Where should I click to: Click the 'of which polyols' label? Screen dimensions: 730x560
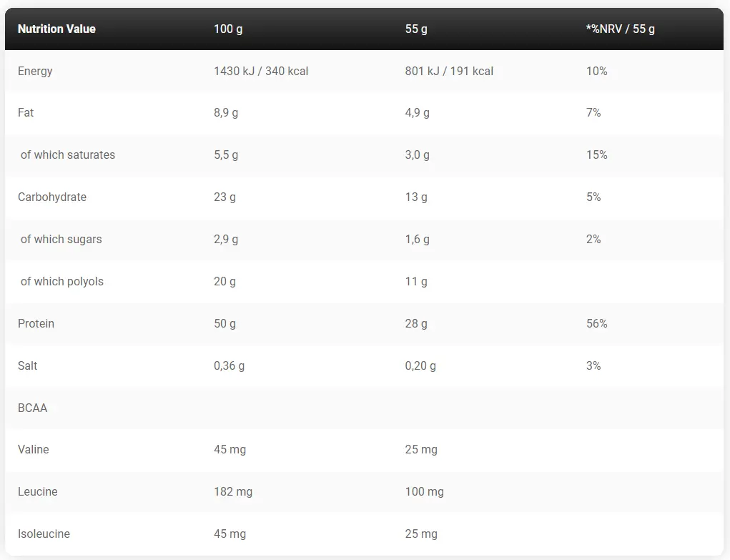click(62, 281)
